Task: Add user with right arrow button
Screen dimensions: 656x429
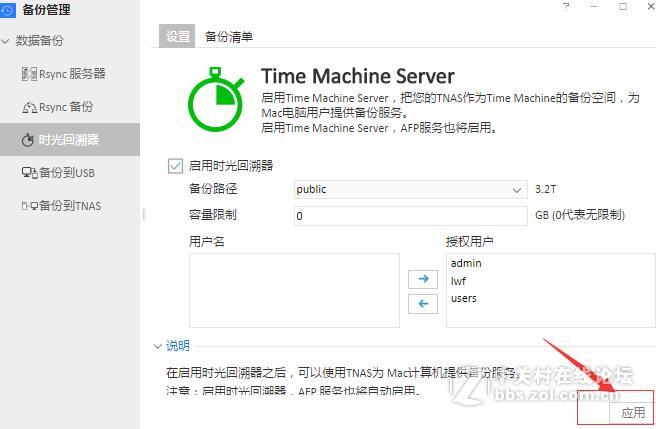Action: coord(423,279)
